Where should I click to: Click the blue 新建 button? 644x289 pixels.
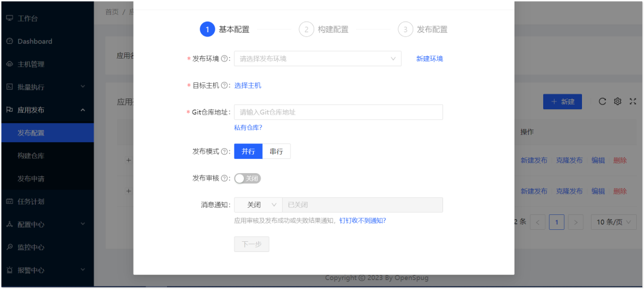(562, 102)
